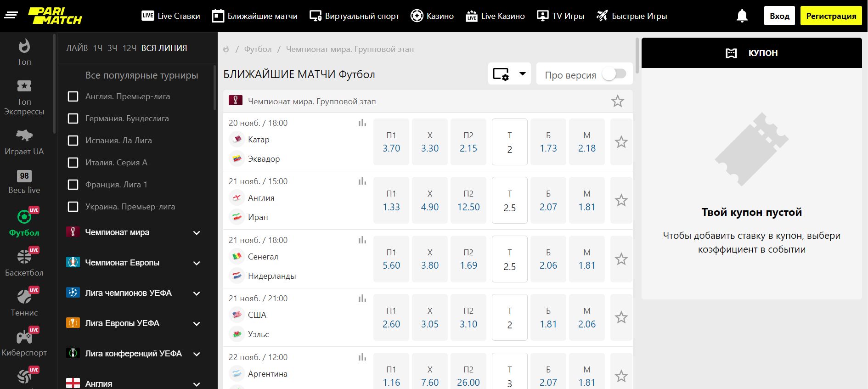Go to Live Ставки in top menu
The image size is (868, 389).
(x=171, y=16)
